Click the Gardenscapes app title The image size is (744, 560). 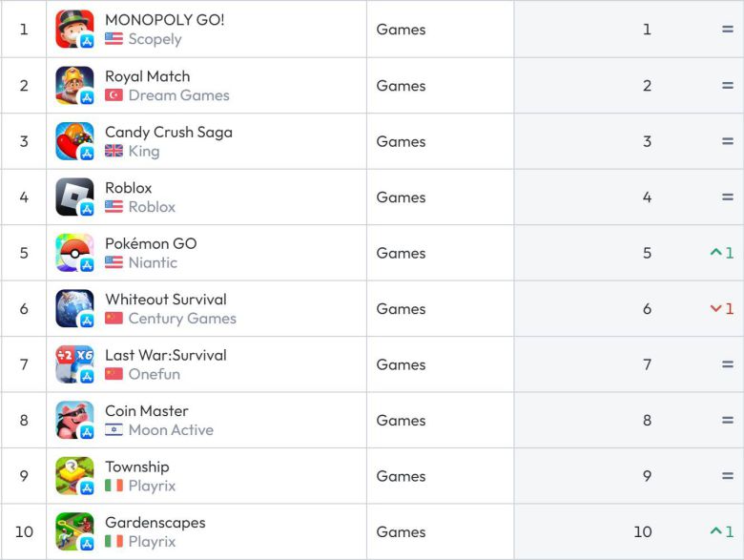click(x=155, y=523)
